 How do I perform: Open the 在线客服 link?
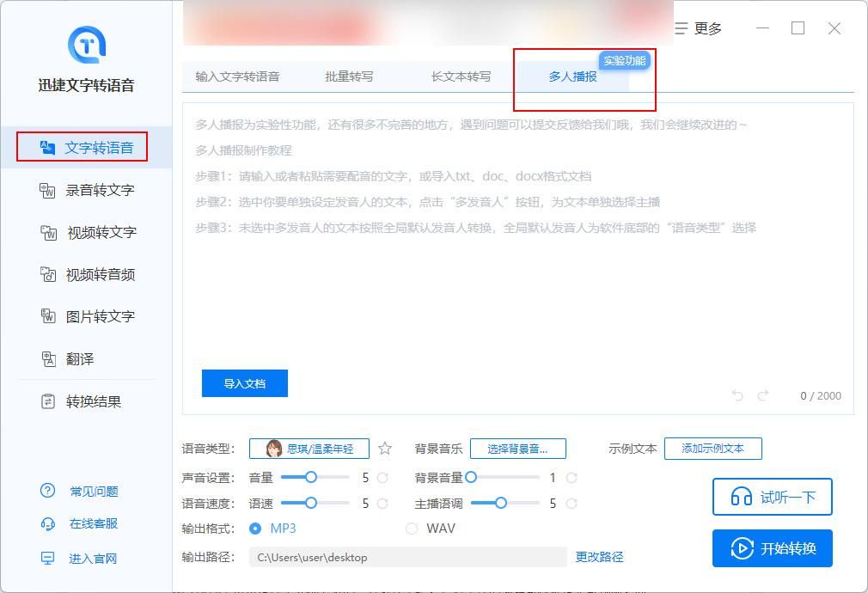(94, 523)
